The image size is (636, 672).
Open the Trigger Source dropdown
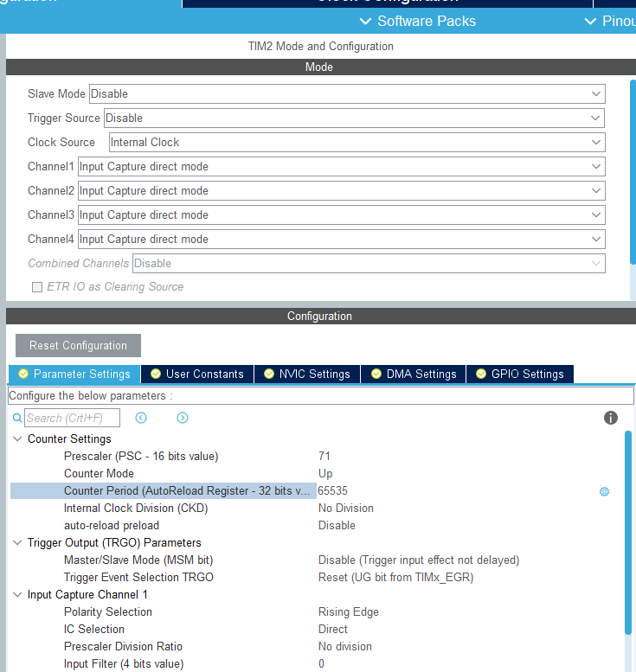pos(354,118)
